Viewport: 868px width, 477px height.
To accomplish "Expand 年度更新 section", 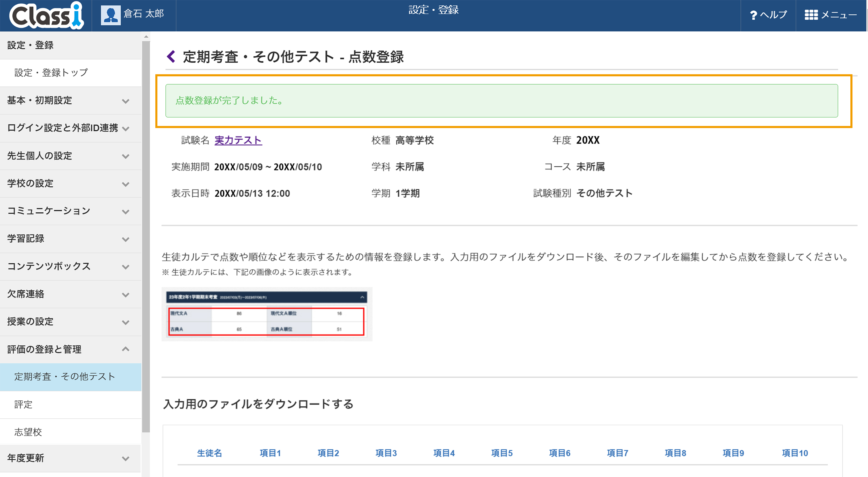I will tap(70, 458).
